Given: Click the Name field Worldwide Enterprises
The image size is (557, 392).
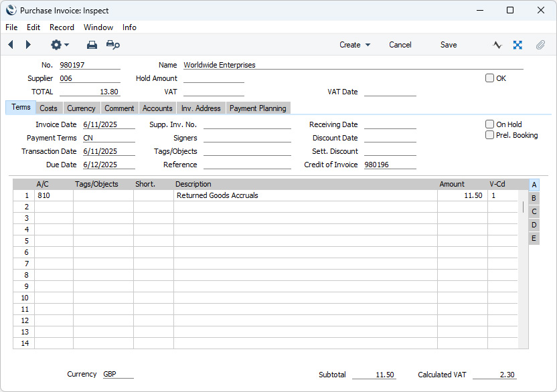Looking at the screenshot, I should [353, 65].
